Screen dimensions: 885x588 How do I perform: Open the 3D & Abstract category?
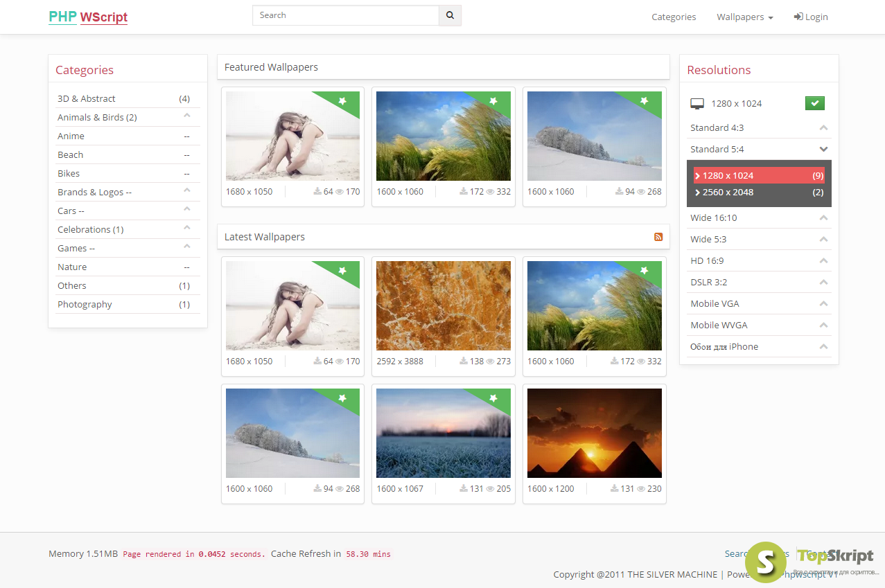[128, 98]
